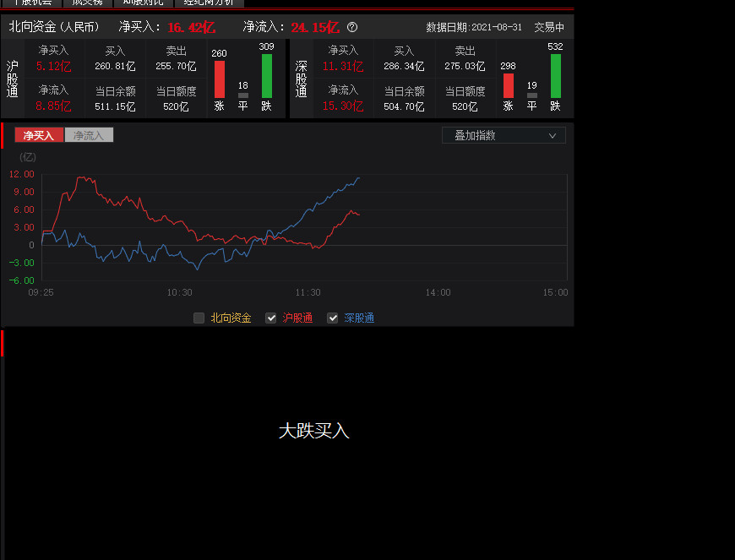Click the 沪股通 red 涨 bar (260)
This screenshot has height=560, width=735.
220,79
